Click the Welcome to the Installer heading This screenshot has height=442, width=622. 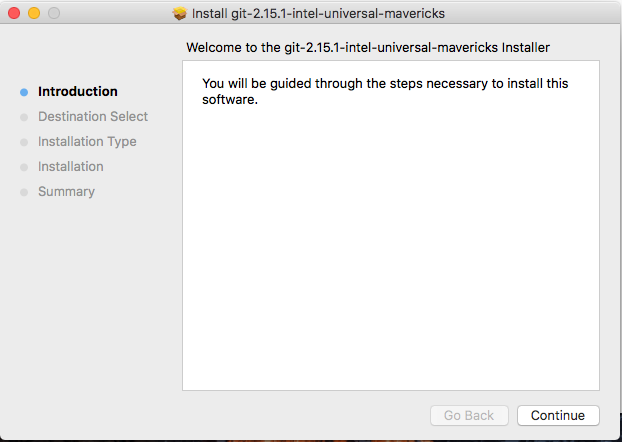tap(368, 48)
